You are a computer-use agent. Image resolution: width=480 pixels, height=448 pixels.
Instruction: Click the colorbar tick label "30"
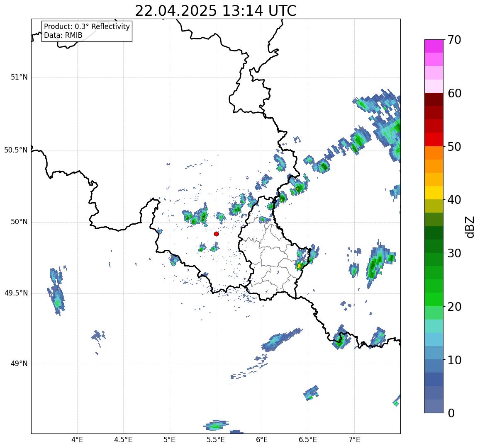pyautogui.click(x=454, y=253)
